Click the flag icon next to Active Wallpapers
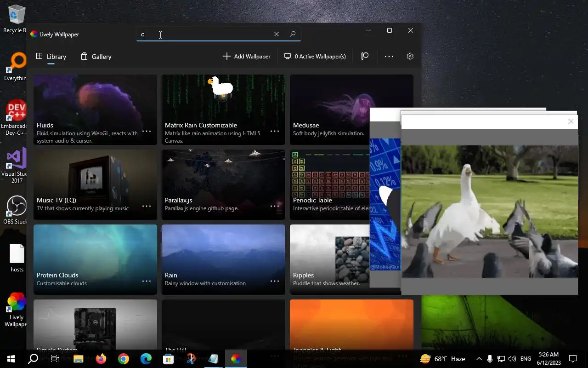The height and width of the screenshot is (368, 588). [365, 56]
